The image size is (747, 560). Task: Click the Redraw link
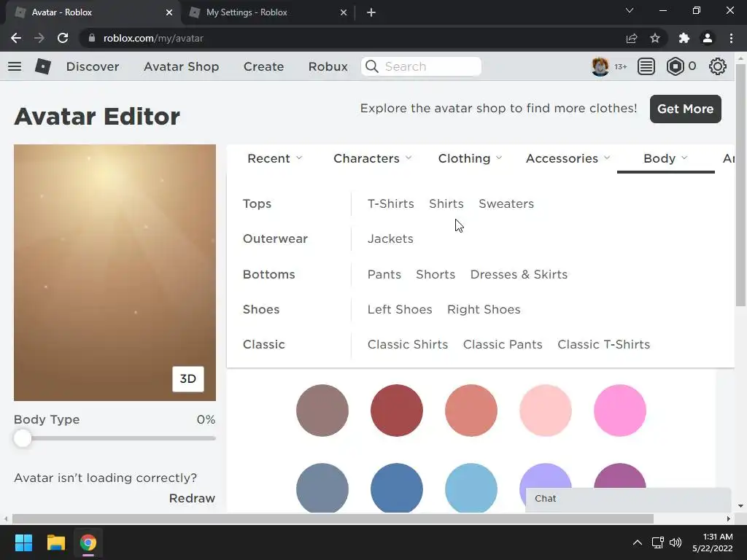click(192, 498)
